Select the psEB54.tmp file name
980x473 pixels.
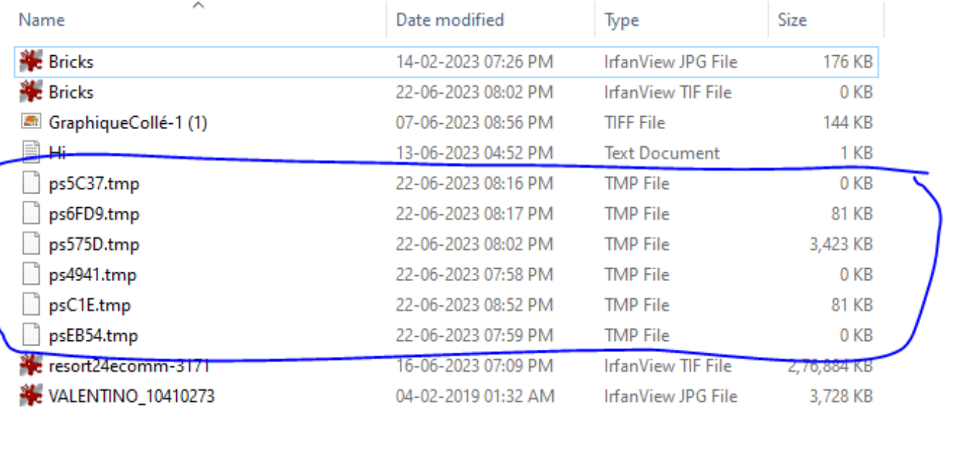tap(93, 335)
